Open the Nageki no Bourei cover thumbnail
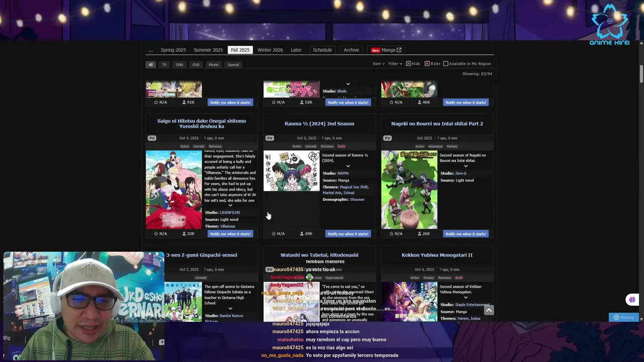The height and width of the screenshot is (362, 644). pyautogui.click(x=409, y=190)
